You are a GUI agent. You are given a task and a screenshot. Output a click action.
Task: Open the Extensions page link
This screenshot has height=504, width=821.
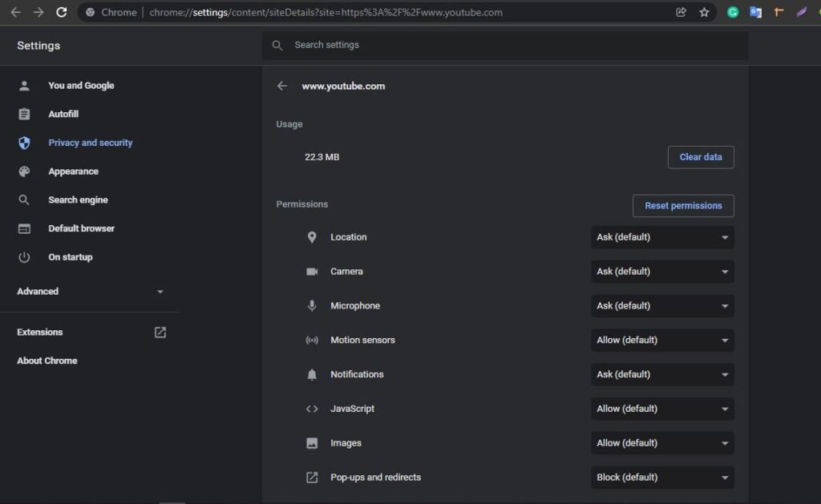coord(40,333)
